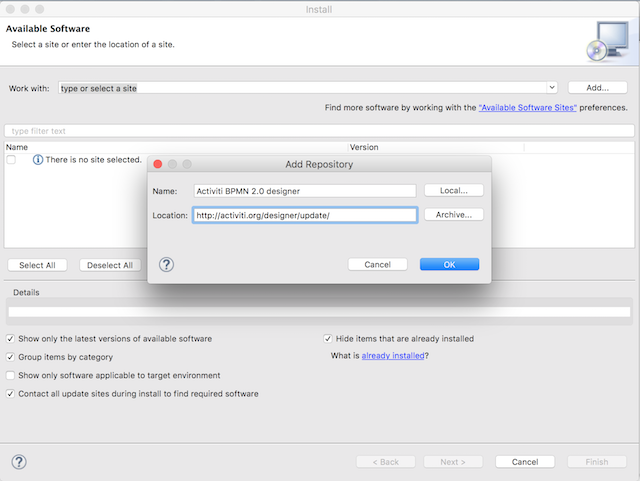640x481 pixels.
Task: Disable 'Group items by category' option
Action: point(11,357)
